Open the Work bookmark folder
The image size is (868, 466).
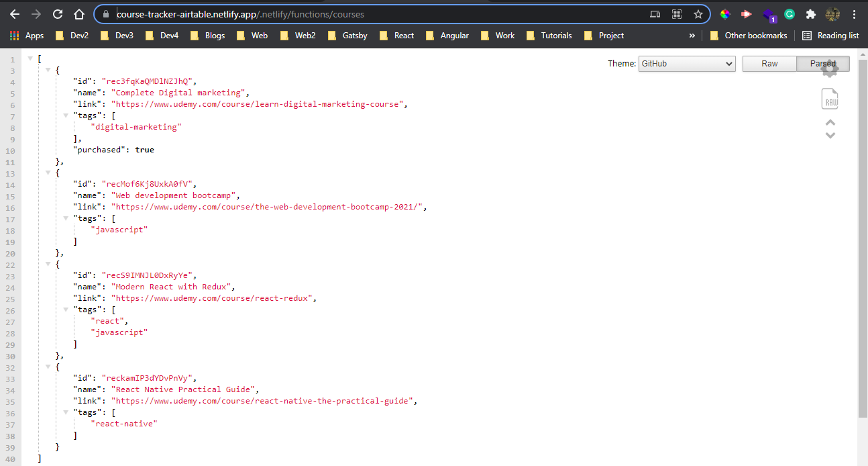click(x=498, y=36)
